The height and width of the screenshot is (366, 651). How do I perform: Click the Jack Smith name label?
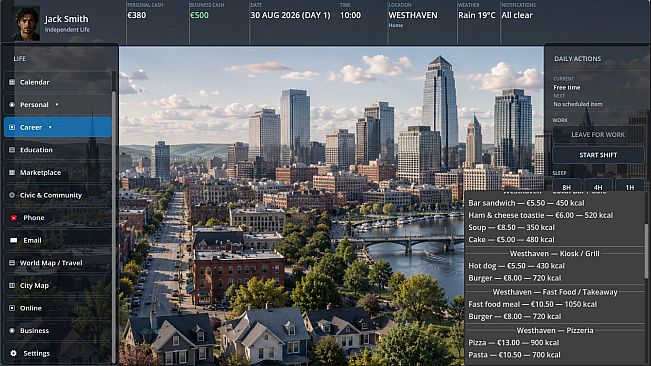click(x=66, y=19)
